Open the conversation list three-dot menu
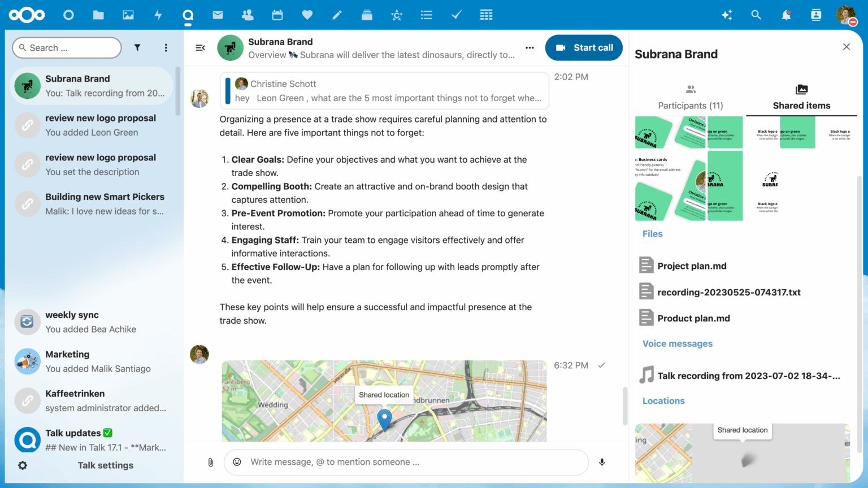 (166, 47)
